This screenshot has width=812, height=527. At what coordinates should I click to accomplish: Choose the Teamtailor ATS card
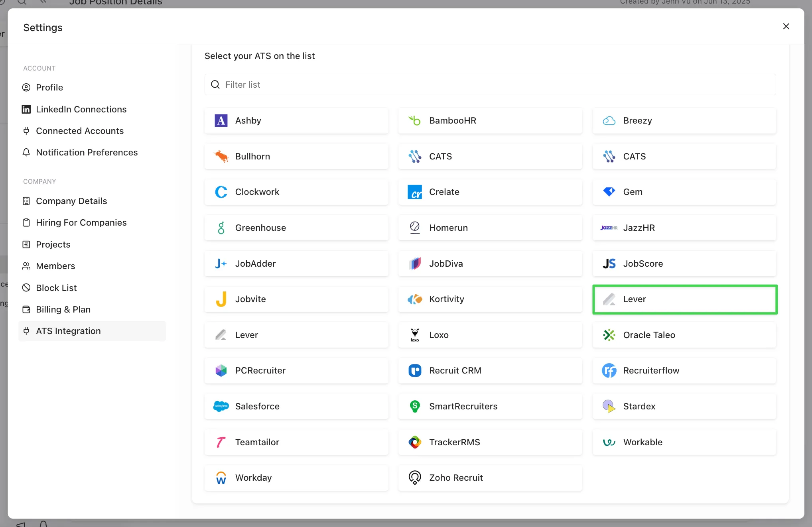296,442
